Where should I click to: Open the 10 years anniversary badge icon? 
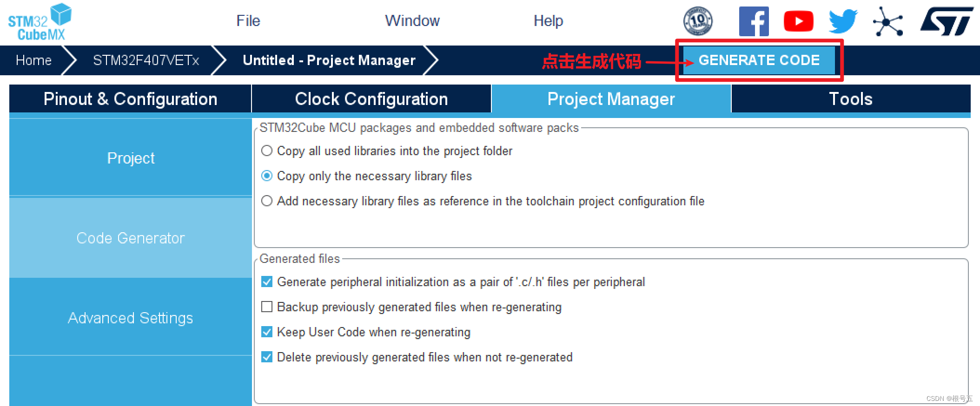(x=697, y=21)
